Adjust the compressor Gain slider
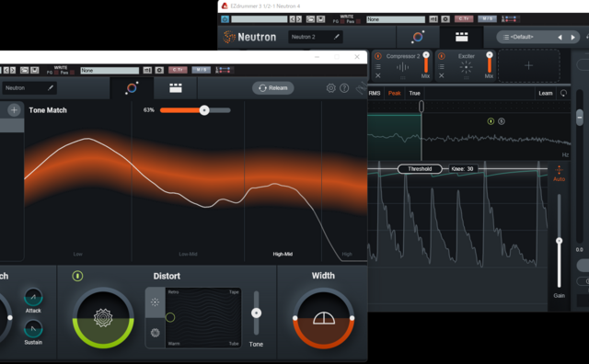 [559, 241]
